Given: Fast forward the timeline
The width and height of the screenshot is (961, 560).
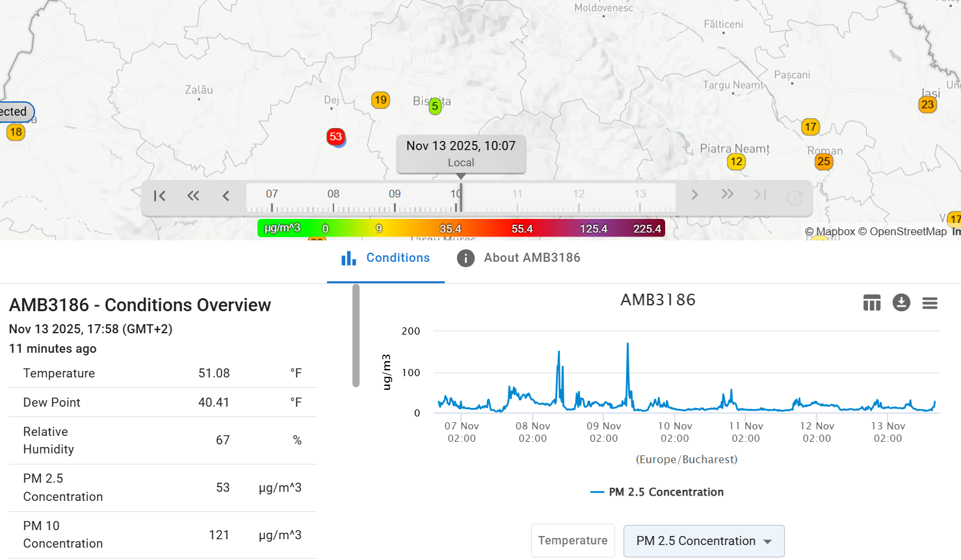Looking at the screenshot, I should pos(727,194).
